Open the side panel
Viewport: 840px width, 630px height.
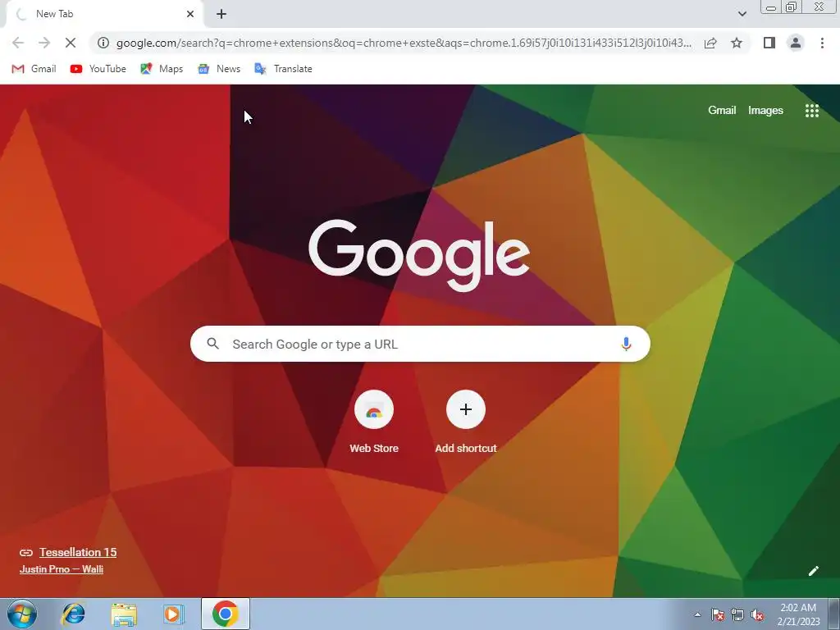click(x=769, y=43)
